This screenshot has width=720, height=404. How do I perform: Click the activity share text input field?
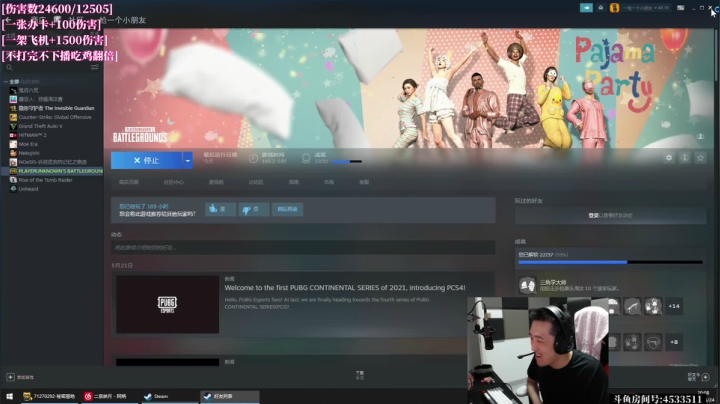click(x=303, y=247)
